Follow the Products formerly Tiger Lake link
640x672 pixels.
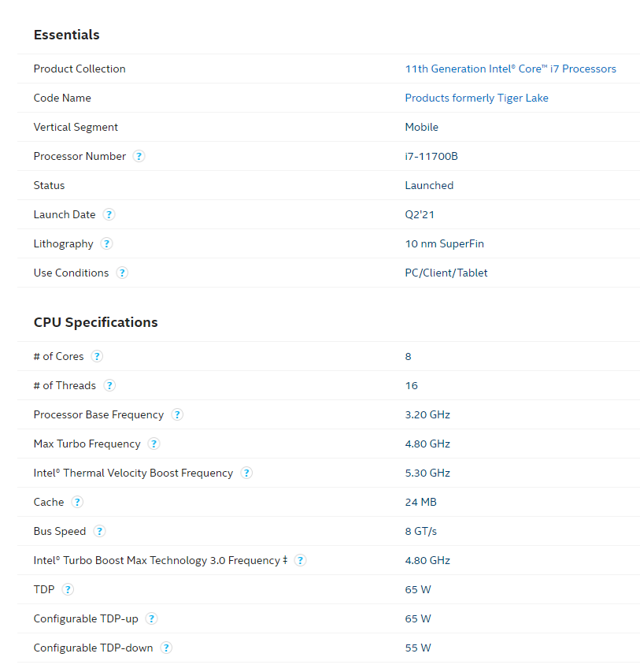click(x=476, y=98)
